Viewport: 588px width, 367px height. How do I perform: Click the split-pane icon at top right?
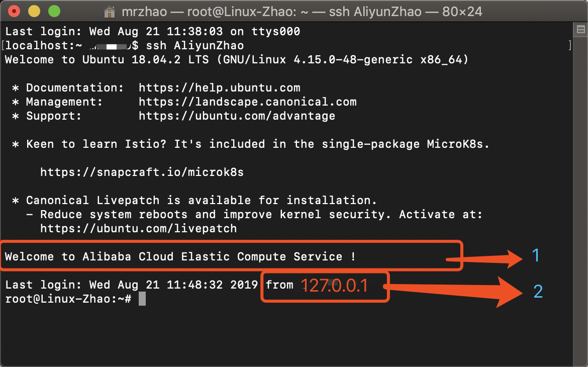coord(581,30)
